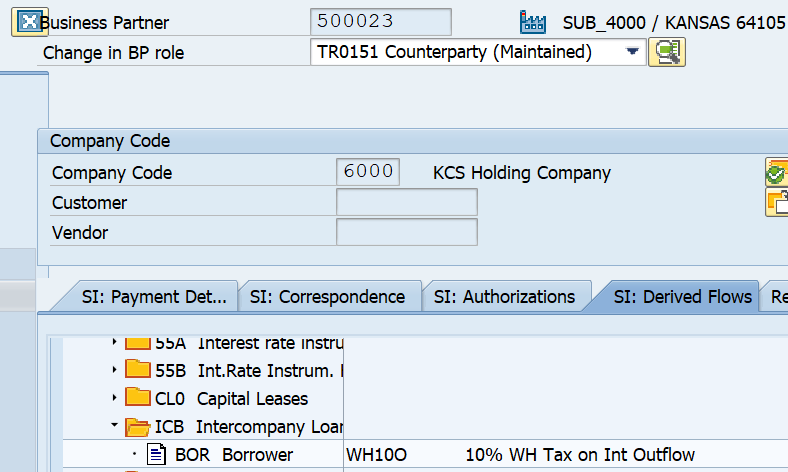Click into the Vendor input field

(406, 232)
